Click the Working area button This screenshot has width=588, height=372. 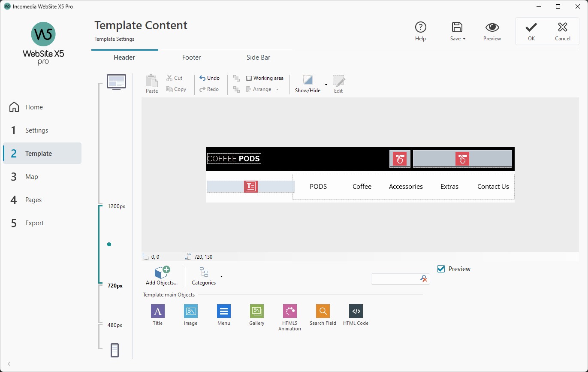[264, 78]
